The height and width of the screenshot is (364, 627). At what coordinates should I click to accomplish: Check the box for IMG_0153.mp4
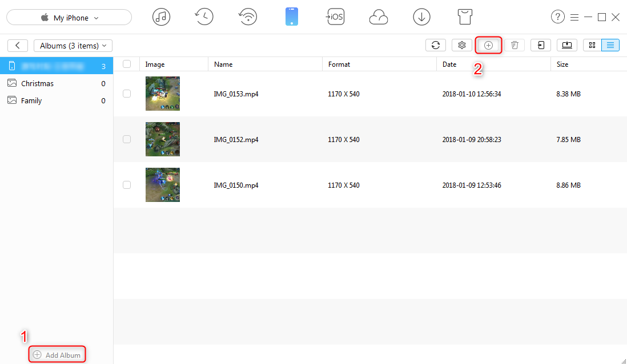(x=127, y=94)
